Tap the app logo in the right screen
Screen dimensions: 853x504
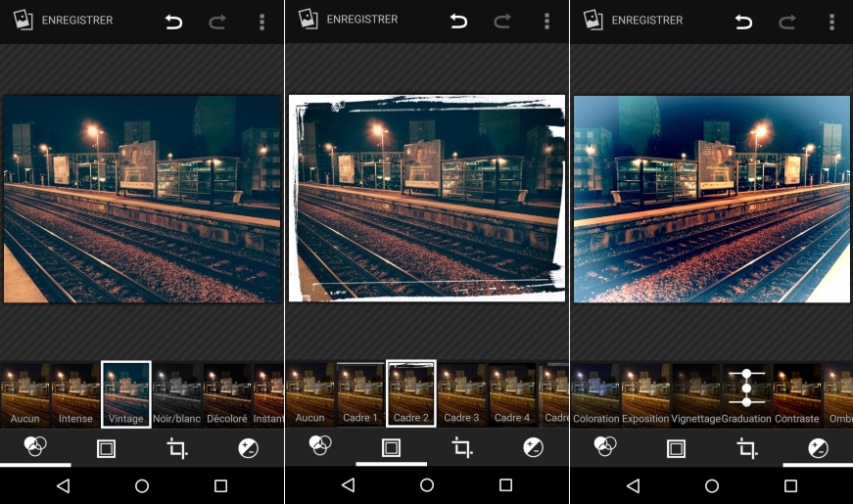click(x=593, y=21)
